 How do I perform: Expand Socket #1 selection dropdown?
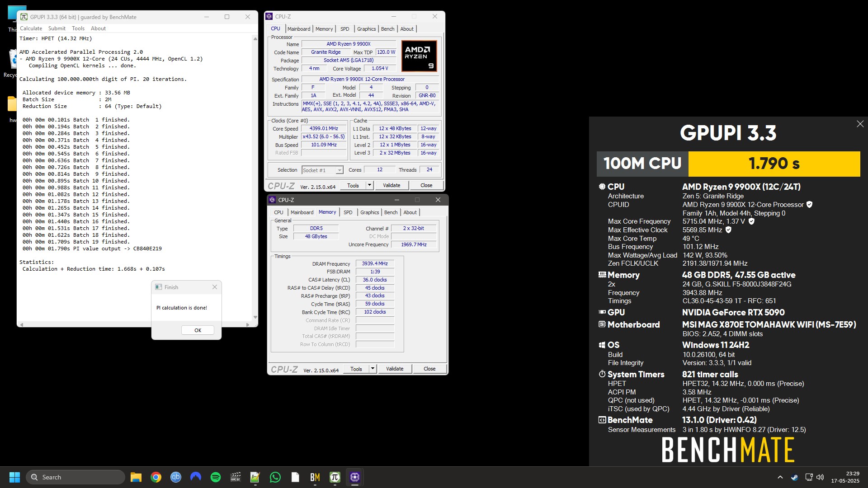click(340, 170)
